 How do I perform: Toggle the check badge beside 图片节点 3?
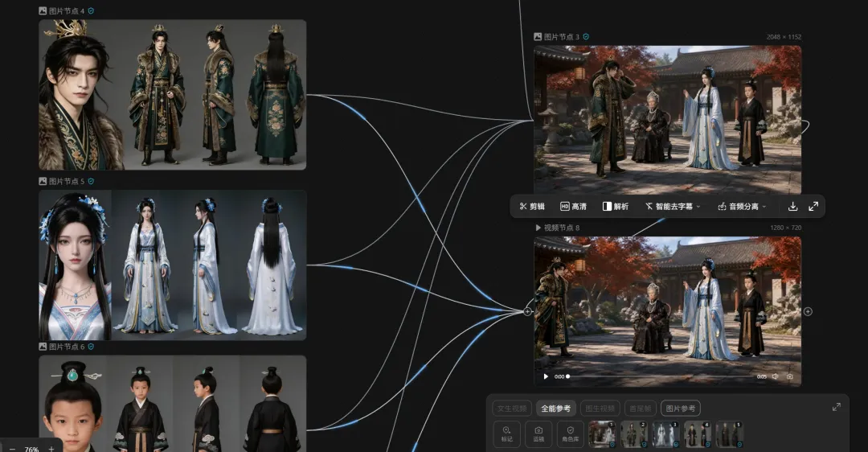[x=586, y=36]
